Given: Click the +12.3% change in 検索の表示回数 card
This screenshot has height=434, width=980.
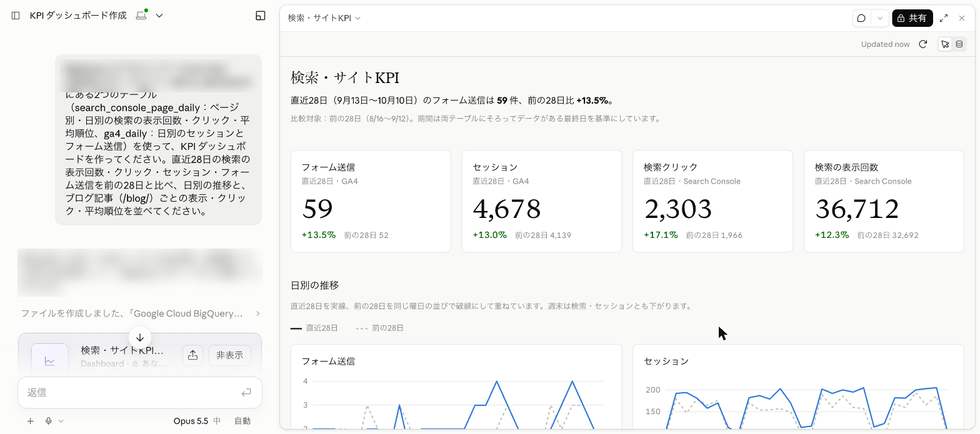Looking at the screenshot, I should click(832, 235).
